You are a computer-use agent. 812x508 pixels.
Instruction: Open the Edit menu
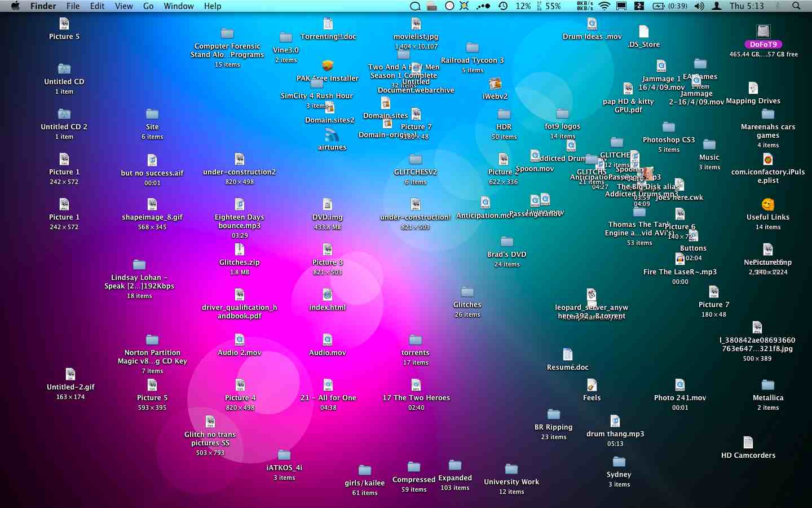(x=98, y=6)
